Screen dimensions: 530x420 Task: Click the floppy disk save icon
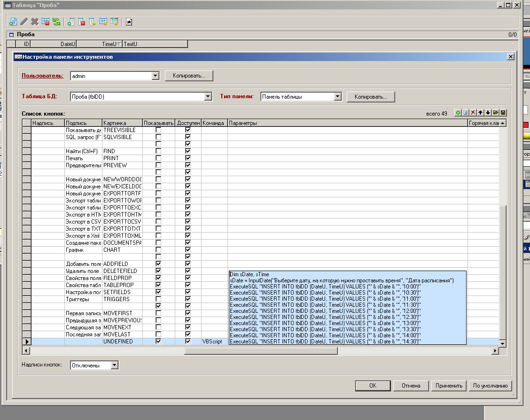503,113
